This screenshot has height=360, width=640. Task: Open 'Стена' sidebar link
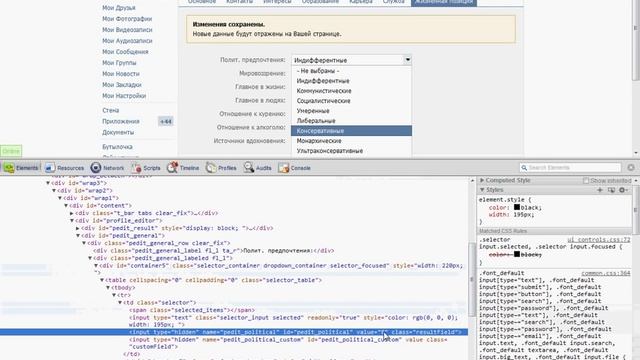(x=111, y=110)
